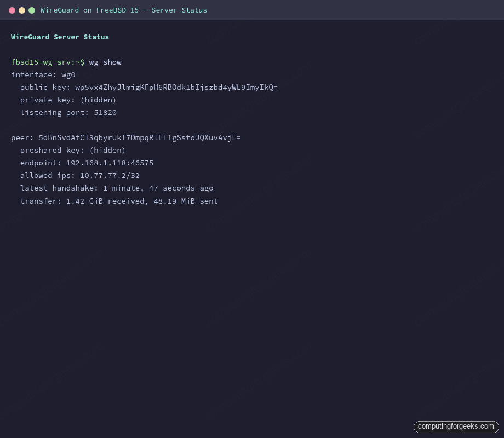Open the computingforgeeks.com badge link
This screenshot has width=504, height=438.
click(x=456, y=427)
